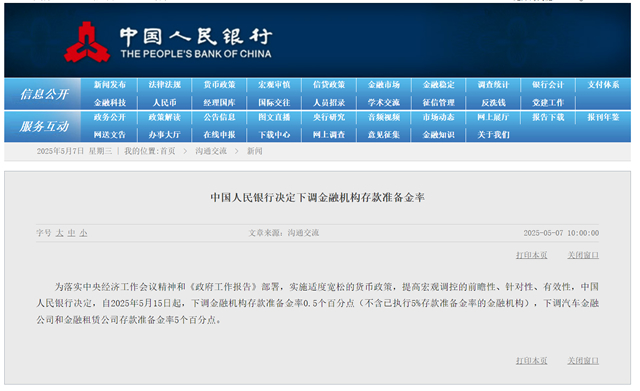The height and width of the screenshot is (391, 640).
Task: Set font size to 大
Action: click(x=60, y=233)
